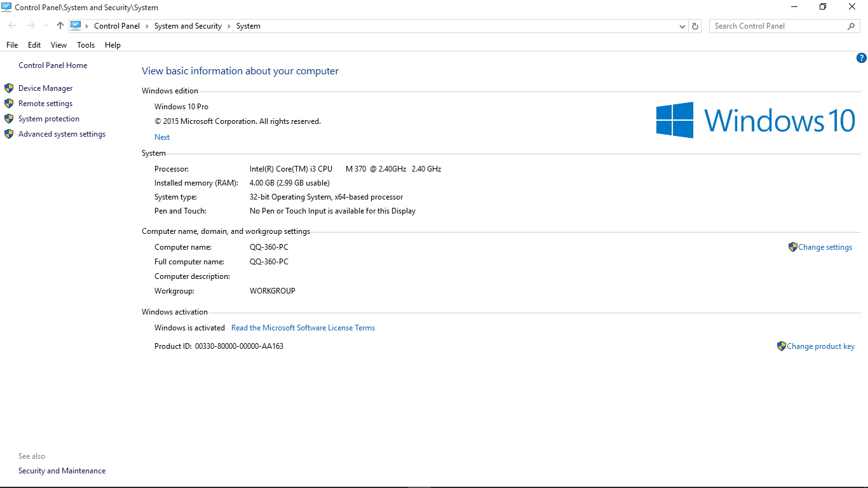868x488 pixels.
Task: Click "32-bit Operating System, x64-based processor" text
Action: click(327, 197)
